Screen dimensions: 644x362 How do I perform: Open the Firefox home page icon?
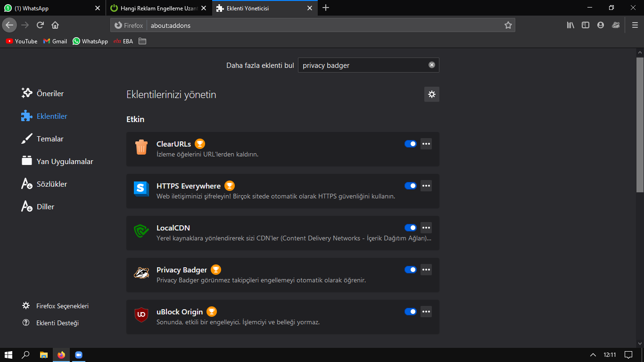click(55, 25)
